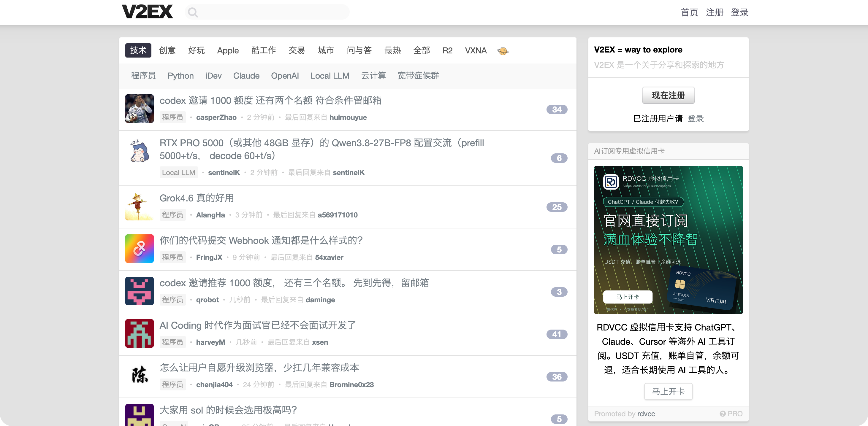Switch to the 交易 tab
The height and width of the screenshot is (426, 868).
coord(297,50)
